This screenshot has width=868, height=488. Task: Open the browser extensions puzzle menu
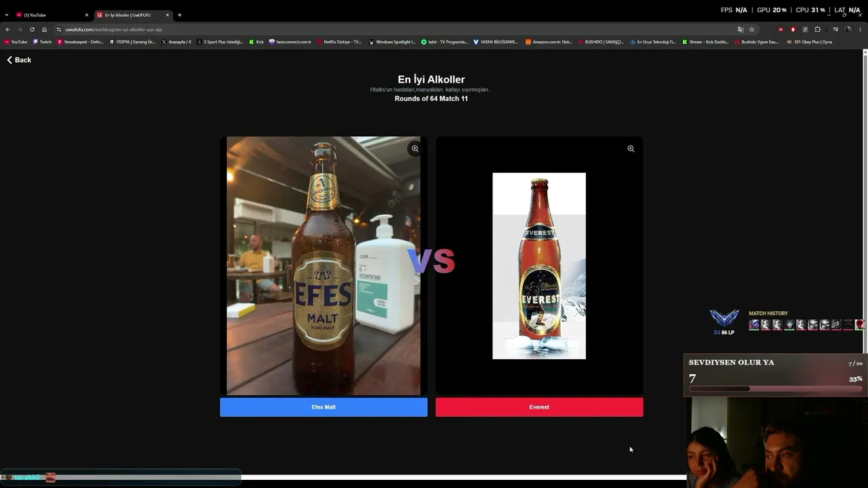[817, 29]
